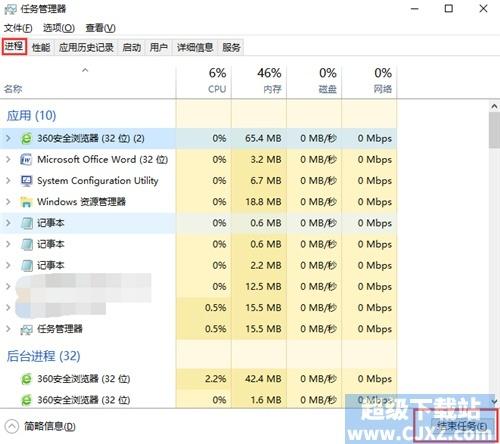Image resolution: width=500 pixels, height=444 pixels.
Task: Click the background 360安全浏览器 icon using 1.6 MB
Action: pos(26,400)
